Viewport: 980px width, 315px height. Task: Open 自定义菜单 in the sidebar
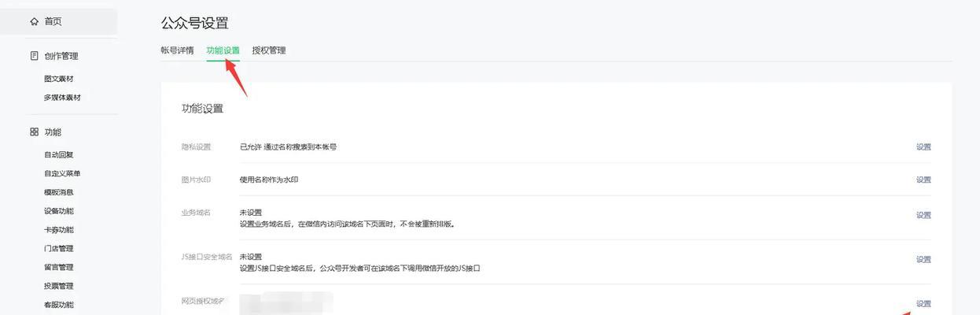pyautogui.click(x=62, y=173)
